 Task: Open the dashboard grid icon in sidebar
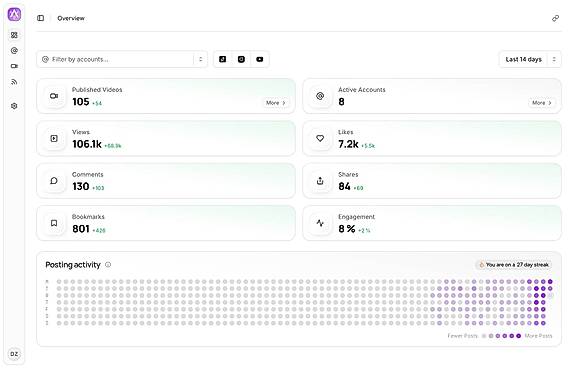pos(14,35)
